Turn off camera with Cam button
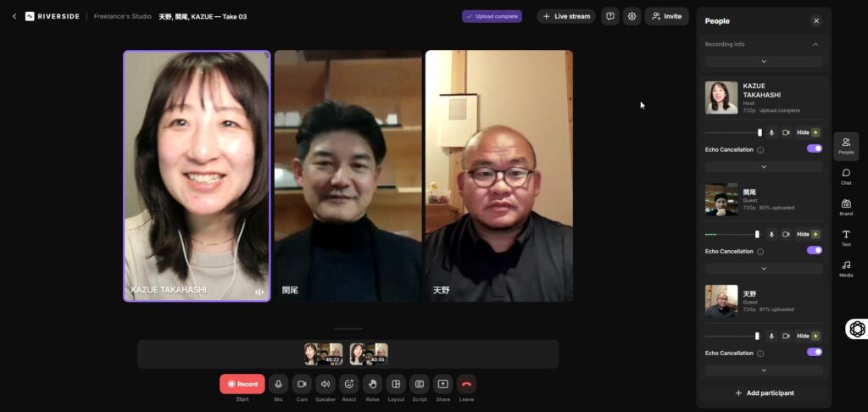This screenshot has width=868, height=412. click(x=302, y=384)
